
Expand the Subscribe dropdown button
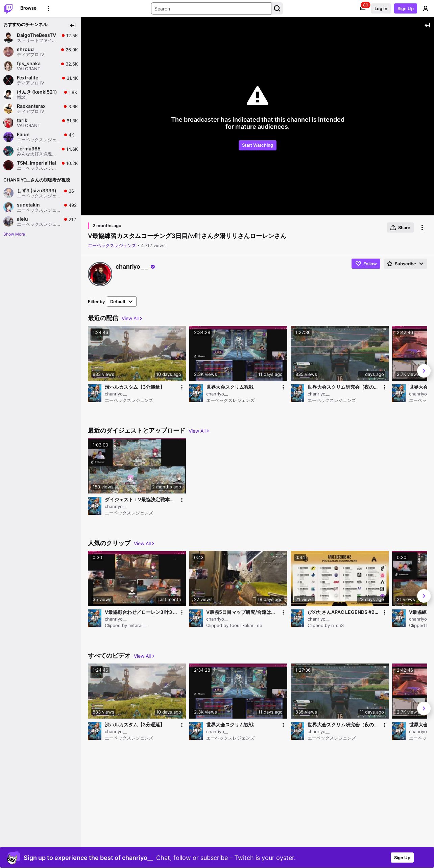[x=405, y=264]
